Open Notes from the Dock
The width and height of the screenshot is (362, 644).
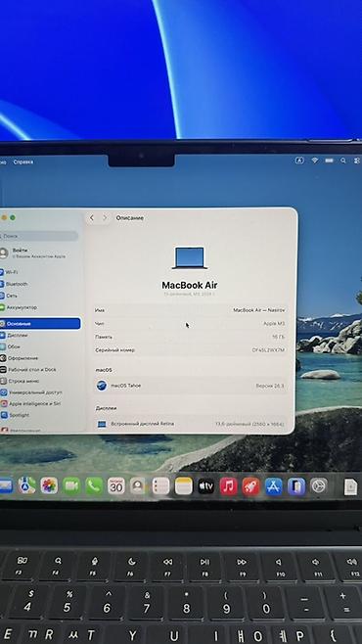tap(184, 486)
